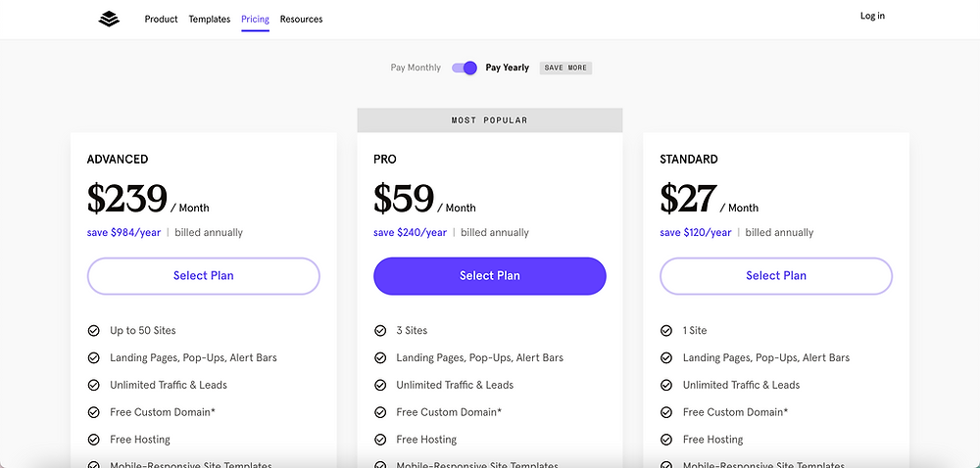Click Pro plan's Unlimited Traffic checkmark icon
This screenshot has height=468, width=980.
[380, 385]
